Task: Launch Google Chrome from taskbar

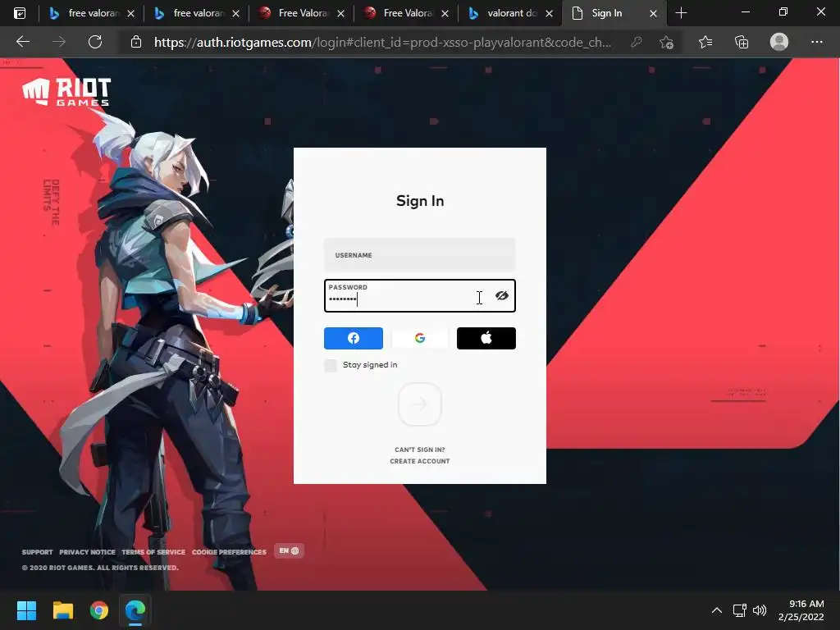Action: coord(99,610)
